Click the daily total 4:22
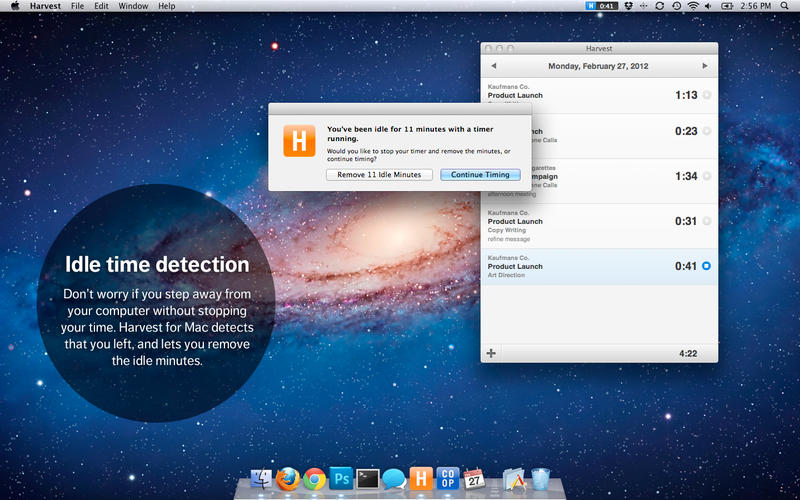 pyautogui.click(x=688, y=353)
